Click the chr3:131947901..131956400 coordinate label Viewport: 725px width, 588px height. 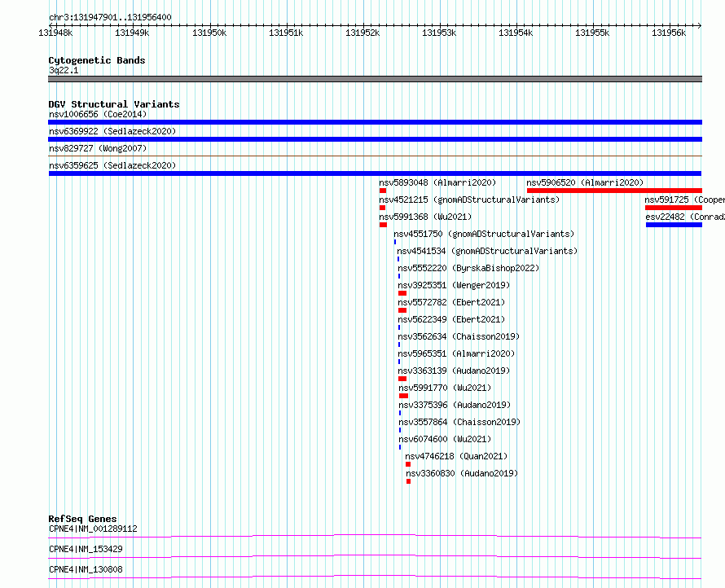110,17
